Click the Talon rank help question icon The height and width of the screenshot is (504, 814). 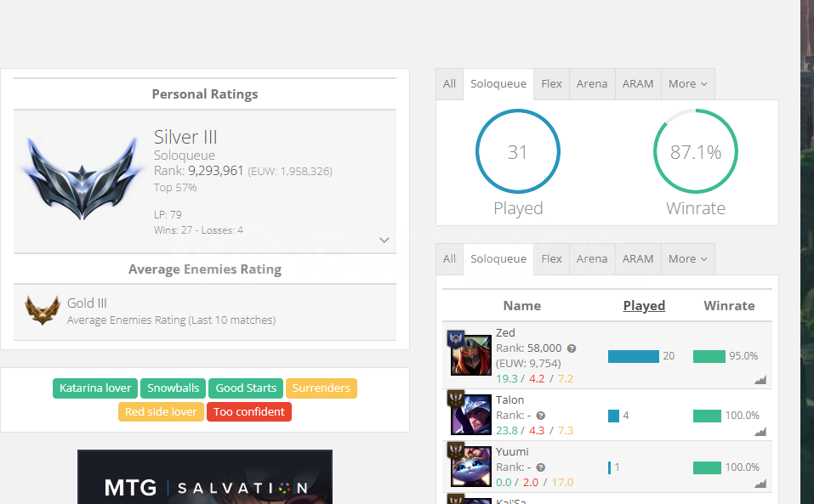point(540,416)
